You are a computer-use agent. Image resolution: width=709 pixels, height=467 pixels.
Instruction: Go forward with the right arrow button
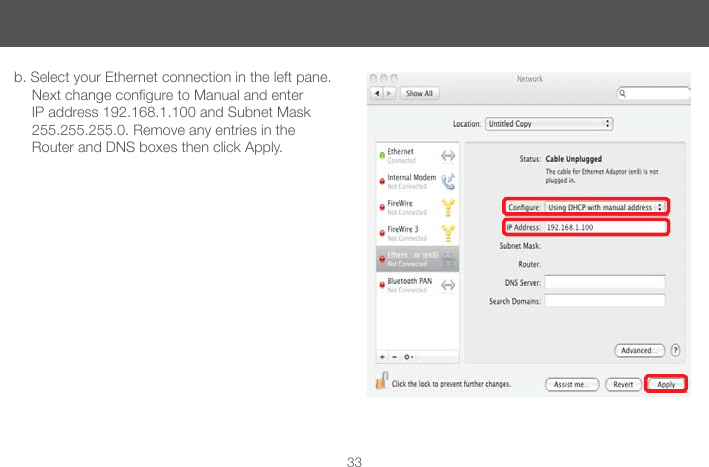coord(389,93)
